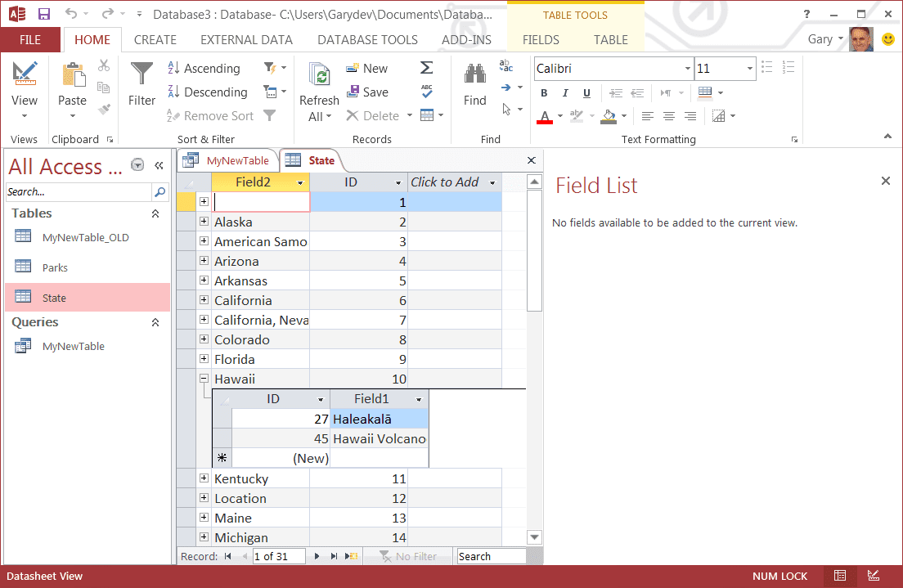Expand the Kentucky subdatasheet
The image size is (903, 588).
tap(203, 478)
